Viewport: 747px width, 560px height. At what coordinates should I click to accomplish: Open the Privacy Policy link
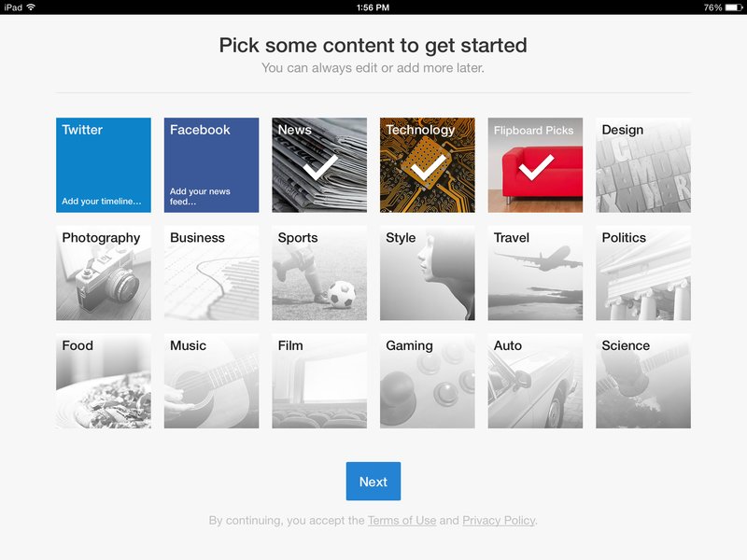point(499,521)
